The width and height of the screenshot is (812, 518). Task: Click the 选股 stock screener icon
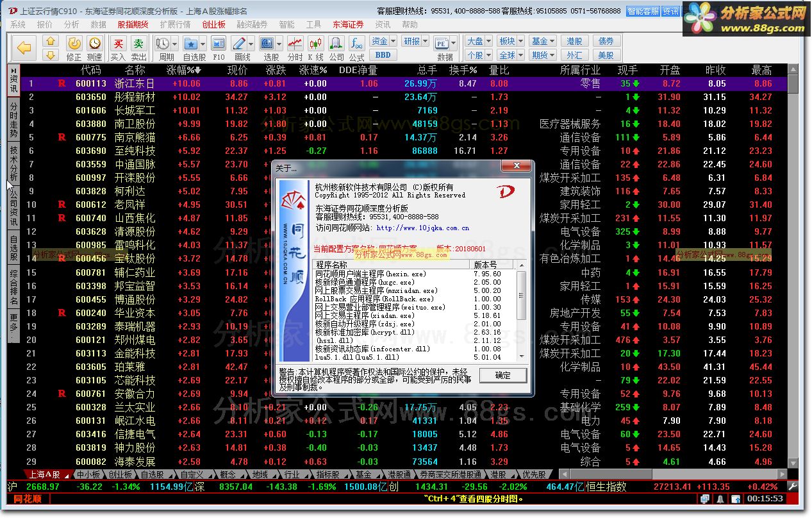point(268,44)
